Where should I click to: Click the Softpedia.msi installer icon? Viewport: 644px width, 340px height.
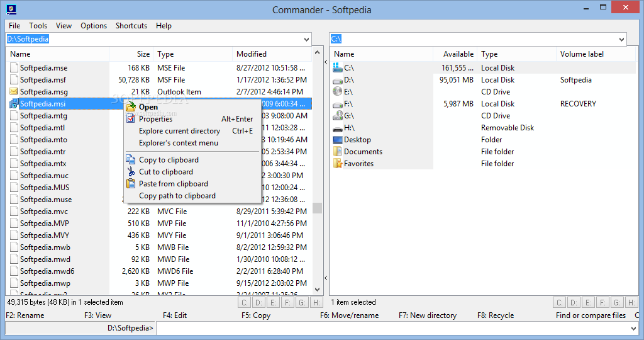tap(14, 104)
